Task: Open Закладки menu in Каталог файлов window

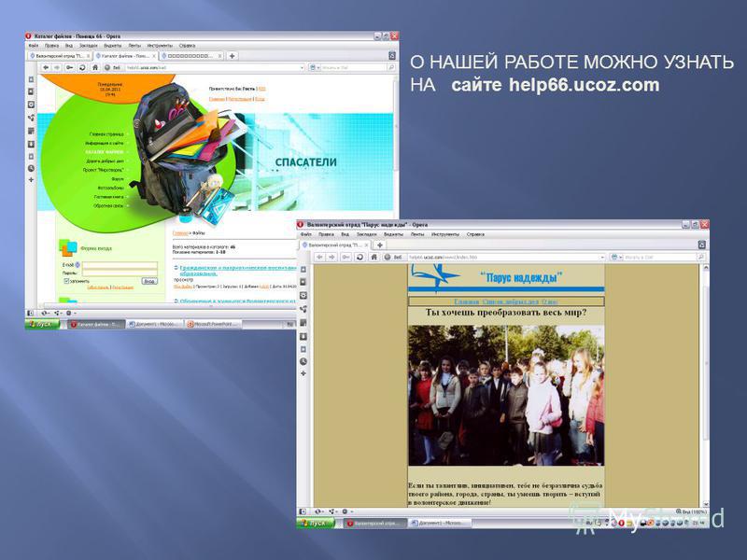Action: 88,46
